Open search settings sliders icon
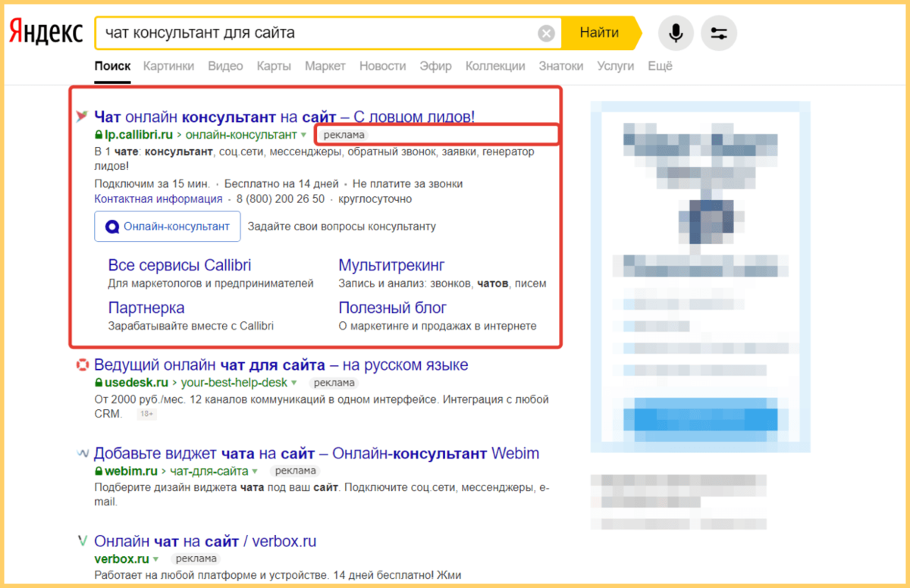910x588 pixels. point(719,33)
